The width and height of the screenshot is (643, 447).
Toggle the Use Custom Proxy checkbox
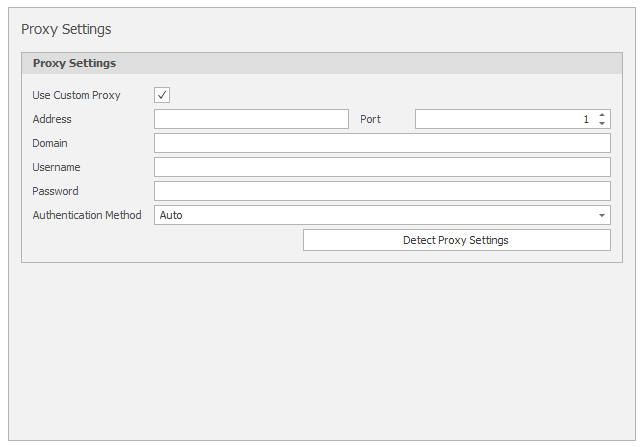[162, 95]
